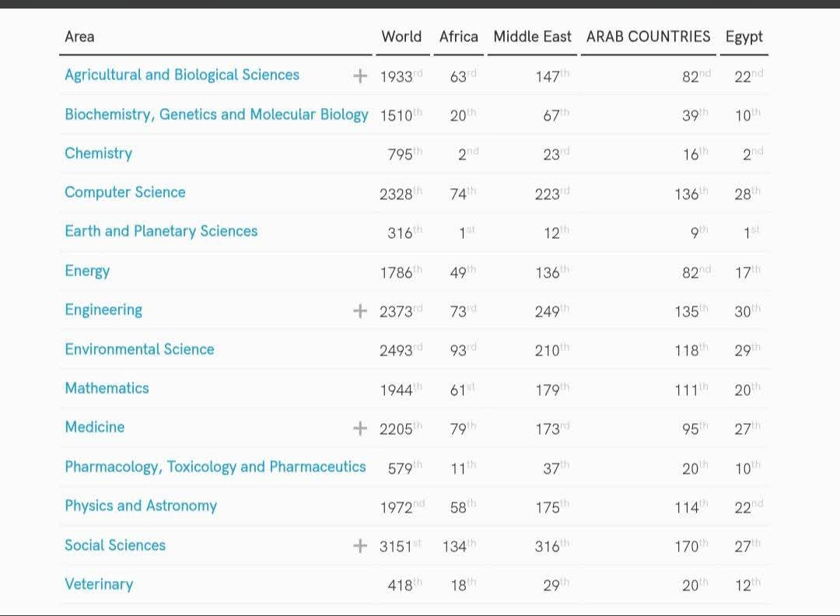Select World rank 579th for Pharmacology
840x616 pixels.
pos(405,468)
